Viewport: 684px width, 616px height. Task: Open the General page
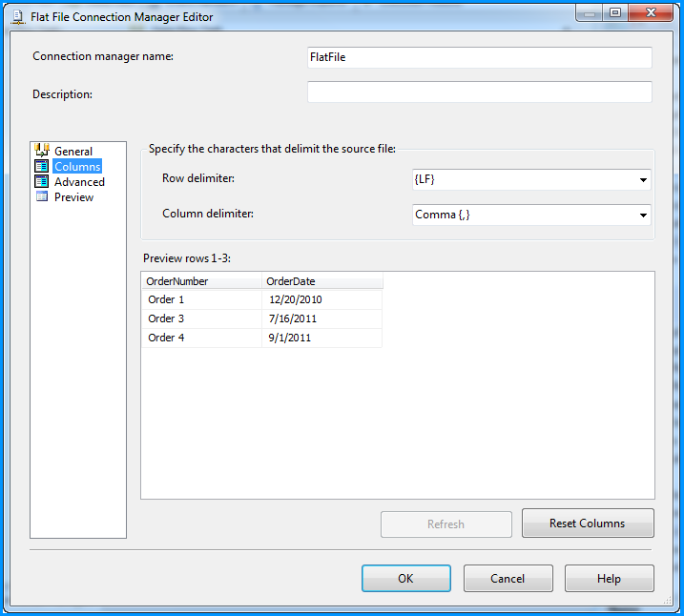point(73,152)
